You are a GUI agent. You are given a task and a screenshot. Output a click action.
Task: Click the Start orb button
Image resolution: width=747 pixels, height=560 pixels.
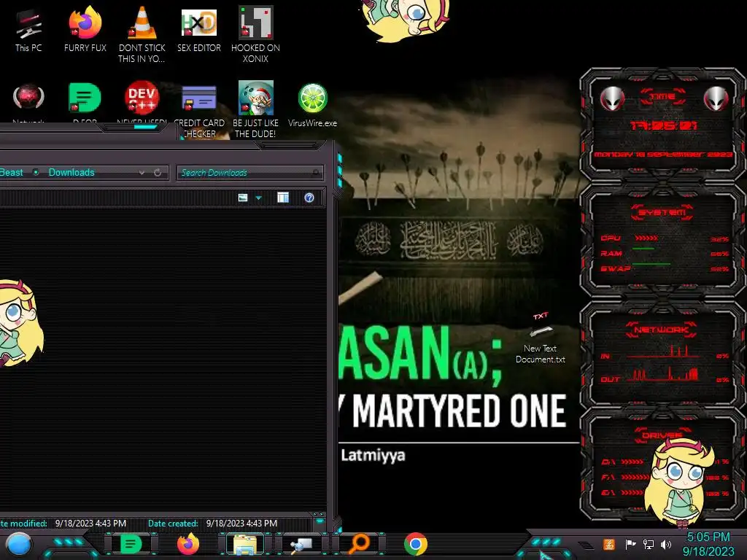pos(18,545)
